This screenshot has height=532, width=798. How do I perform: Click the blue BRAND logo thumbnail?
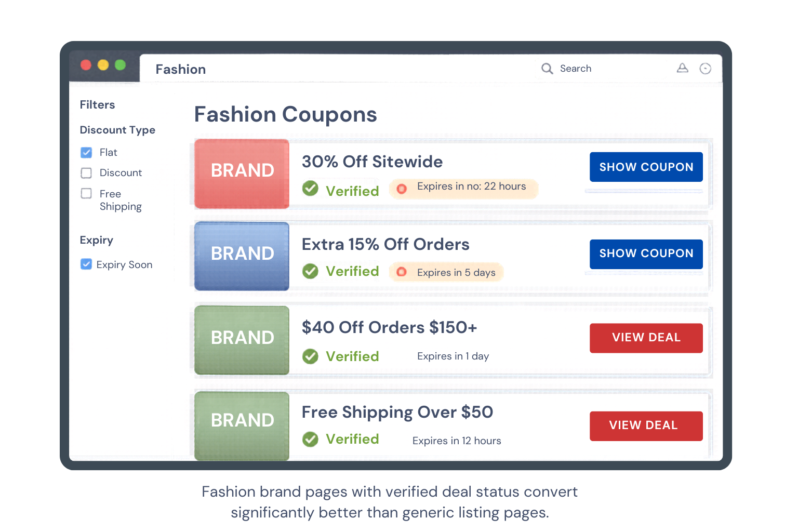coord(242,256)
